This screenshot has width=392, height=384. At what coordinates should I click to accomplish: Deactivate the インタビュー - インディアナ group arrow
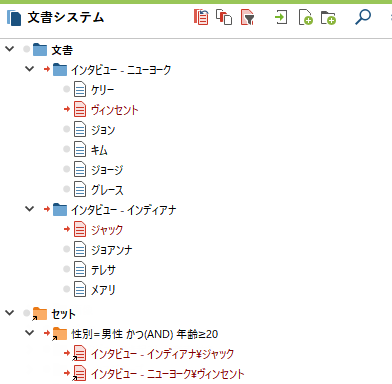pos(47,209)
